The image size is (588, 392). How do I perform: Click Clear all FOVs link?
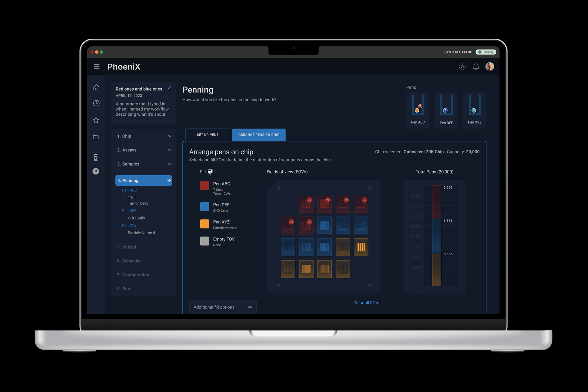pyautogui.click(x=367, y=303)
